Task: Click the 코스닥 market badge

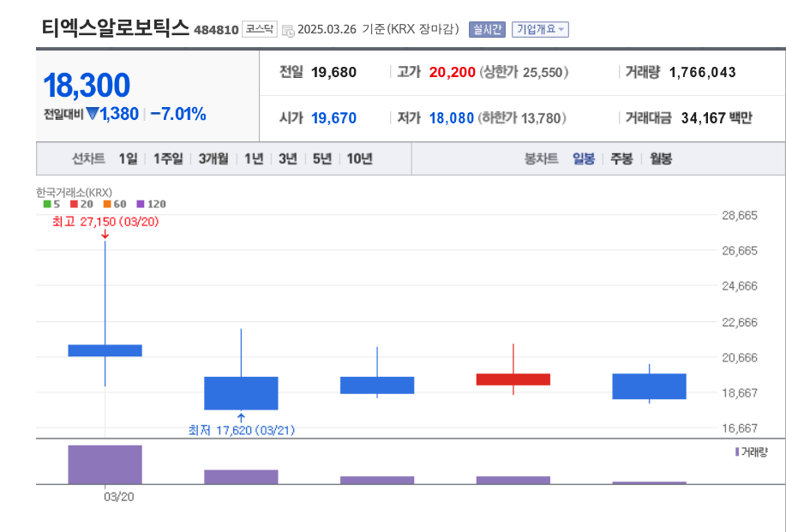Action: [260, 29]
